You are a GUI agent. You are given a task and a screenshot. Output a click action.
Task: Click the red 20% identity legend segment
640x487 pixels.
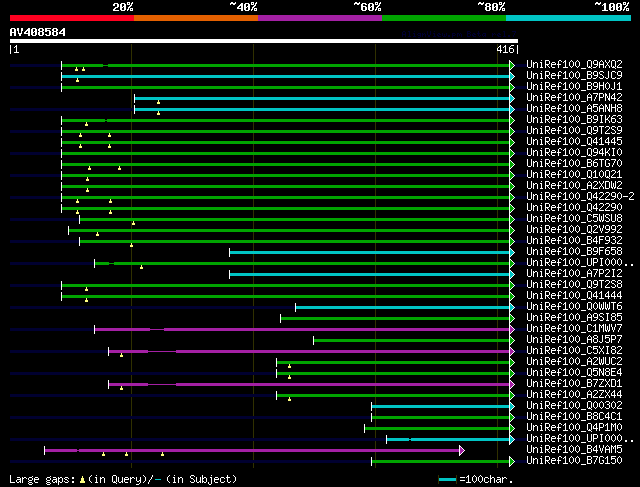pos(72,18)
